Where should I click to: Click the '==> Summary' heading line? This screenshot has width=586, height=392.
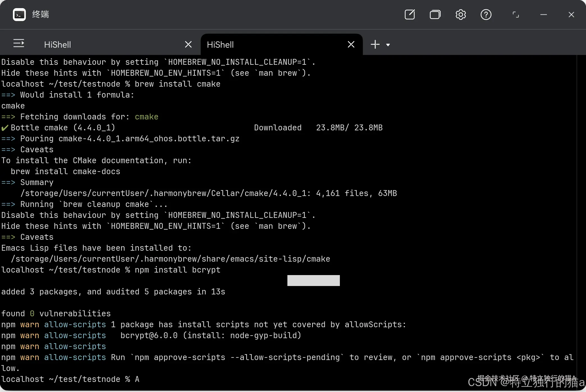click(27, 182)
